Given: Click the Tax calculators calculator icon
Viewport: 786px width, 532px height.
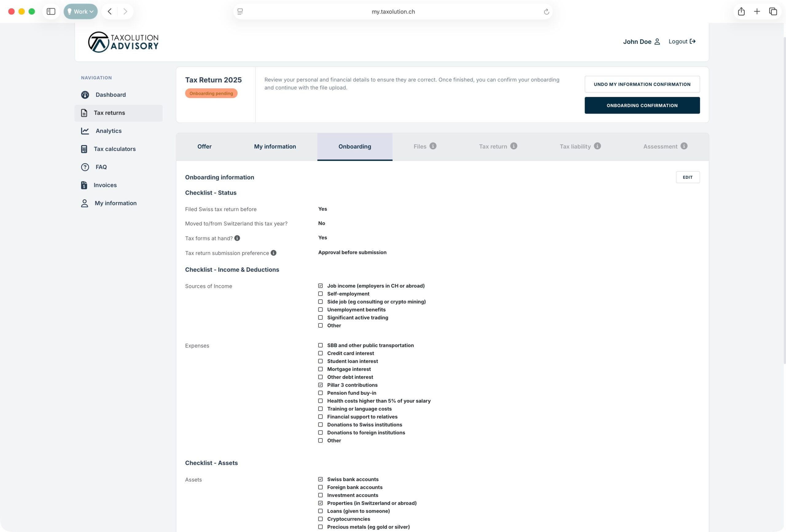Looking at the screenshot, I should coord(84,149).
